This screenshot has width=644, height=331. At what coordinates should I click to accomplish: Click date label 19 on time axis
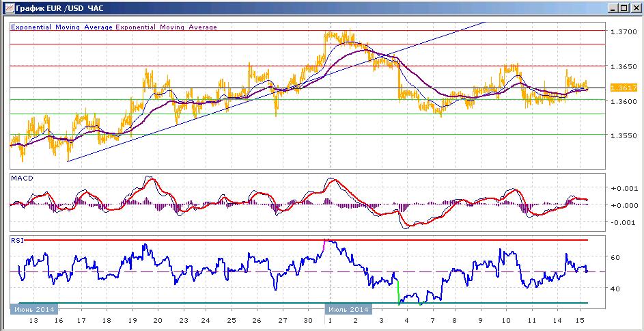[132, 321]
